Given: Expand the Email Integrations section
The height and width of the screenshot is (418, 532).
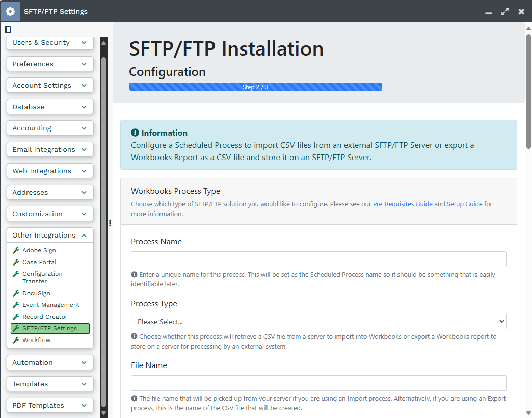Looking at the screenshot, I should 50,149.
